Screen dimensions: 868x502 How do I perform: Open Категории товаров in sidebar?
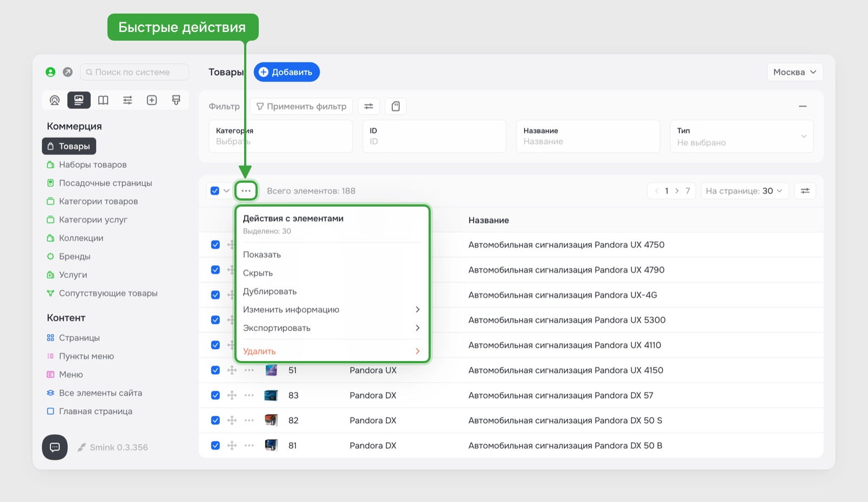[98, 201]
